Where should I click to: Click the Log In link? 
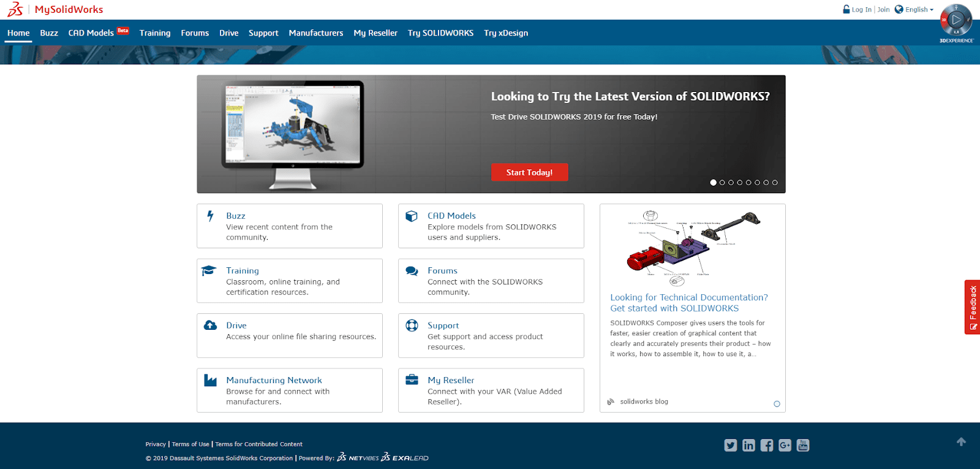pos(861,10)
